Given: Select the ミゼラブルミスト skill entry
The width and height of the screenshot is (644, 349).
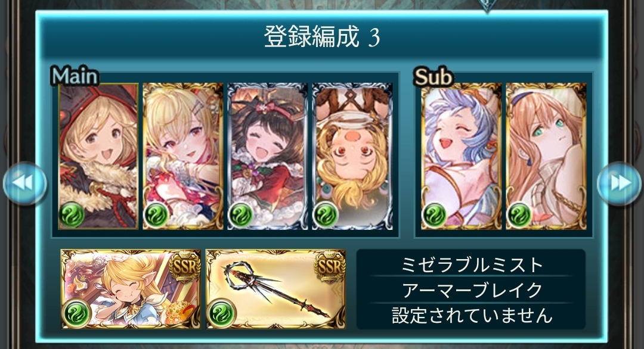Looking at the screenshot, I should [x=471, y=264].
